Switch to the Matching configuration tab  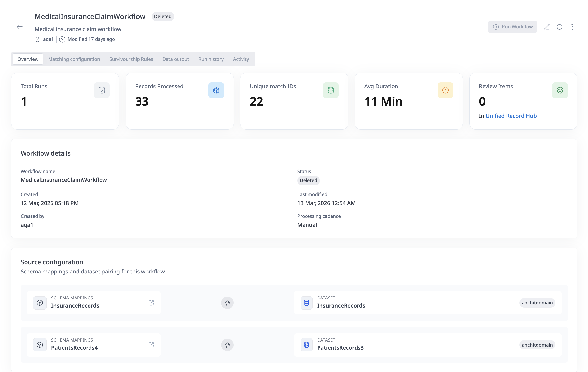(74, 59)
